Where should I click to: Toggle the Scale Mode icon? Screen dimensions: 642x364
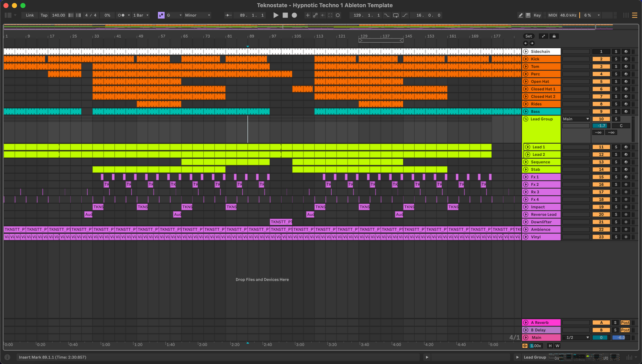(x=161, y=15)
